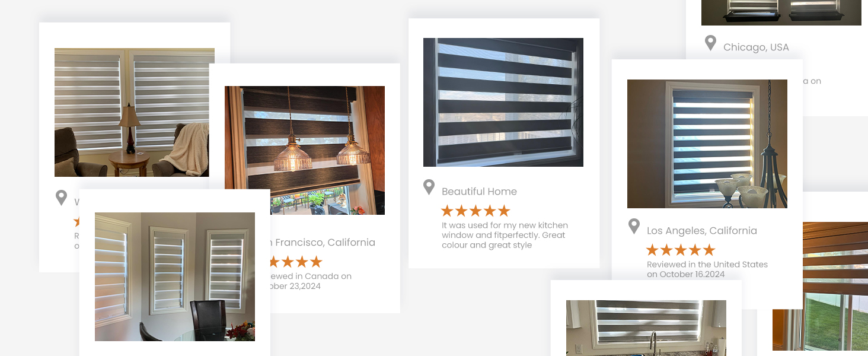Open the living room blinds photo with lamp
The width and height of the screenshot is (868, 356).
click(135, 113)
